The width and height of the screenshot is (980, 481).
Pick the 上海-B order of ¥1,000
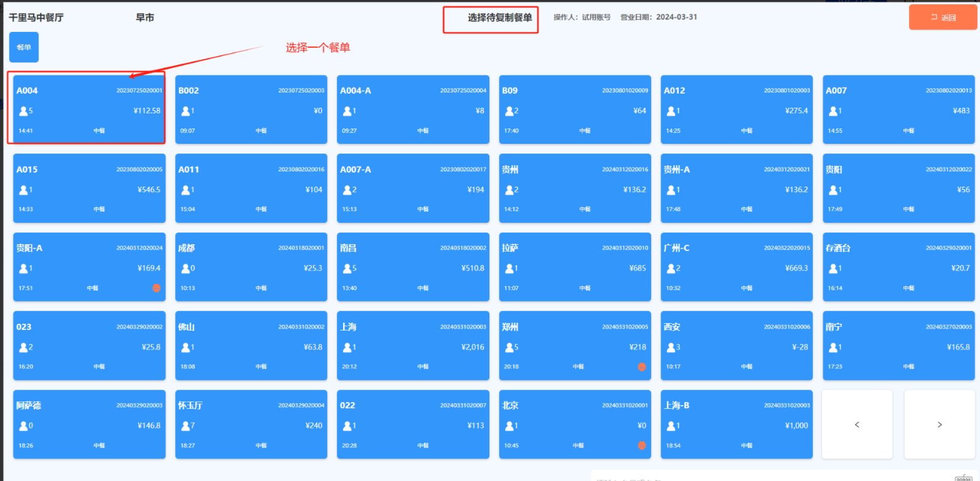coord(736,424)
